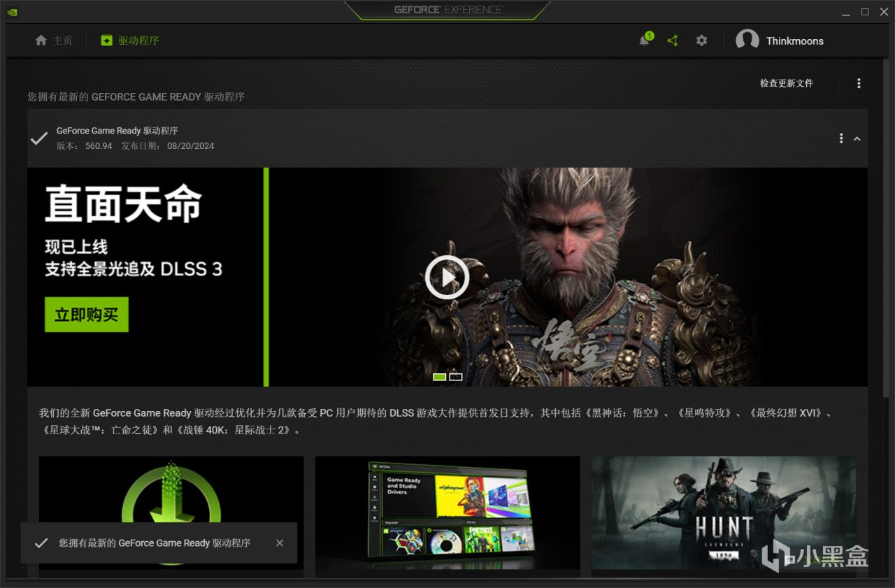Image resolution: width=895 pixels, height=588 pixels.
Task: Dismiss the latest driver toast notification
Action: (280, 543)
